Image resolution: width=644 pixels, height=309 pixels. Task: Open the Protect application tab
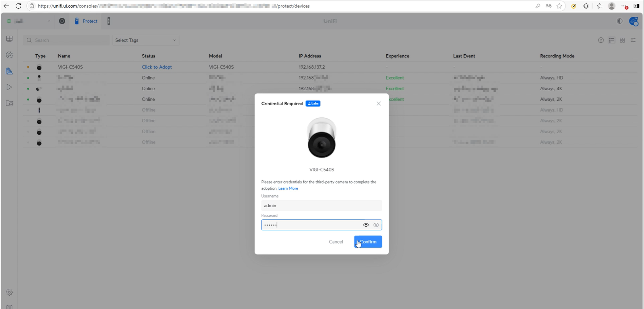pyautogui.click(x=86, y=21)
